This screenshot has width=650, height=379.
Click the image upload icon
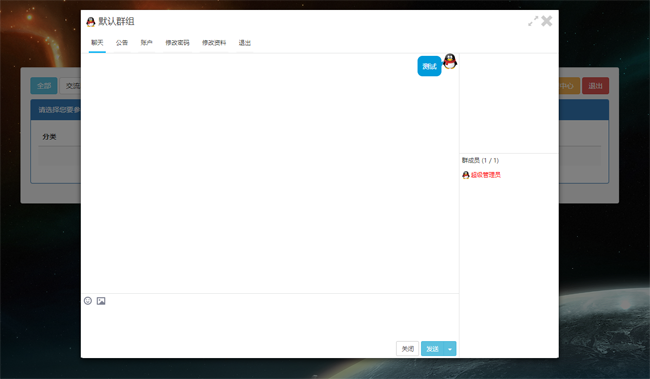coord(101,301)
